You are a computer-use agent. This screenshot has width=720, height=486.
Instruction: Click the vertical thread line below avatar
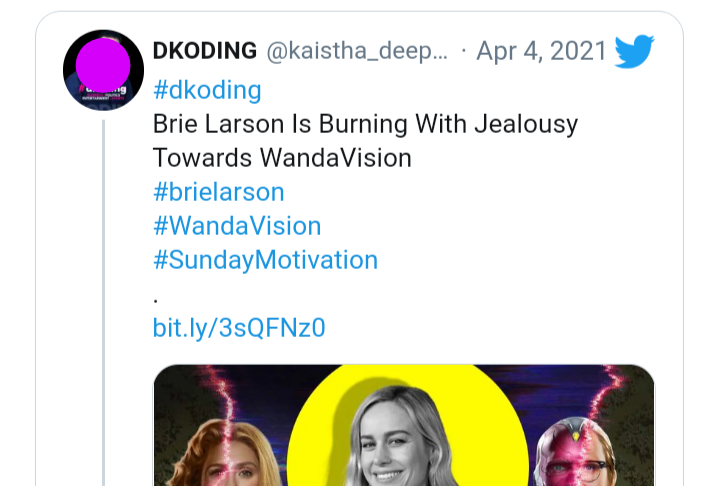coord(103,300)
